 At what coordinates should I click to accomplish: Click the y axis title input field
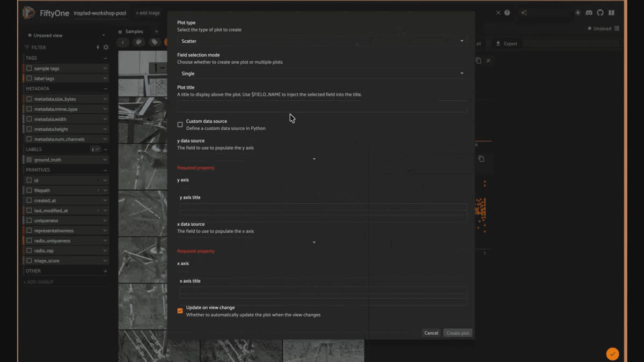(323, 211)
